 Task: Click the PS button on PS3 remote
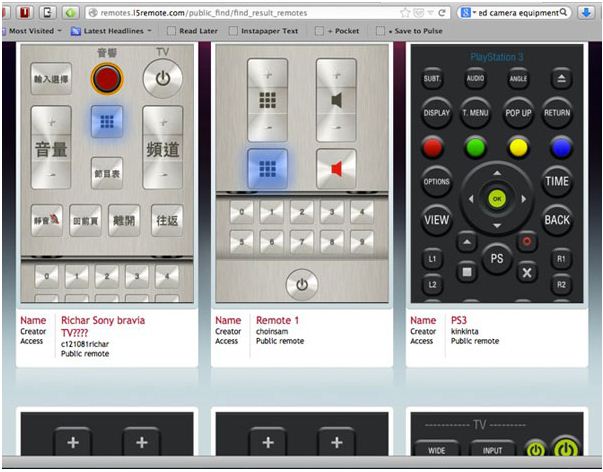[x=497, y=259]
